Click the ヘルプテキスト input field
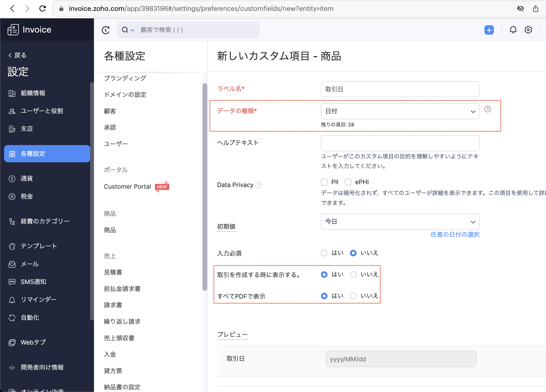The image size is (546, 392). pos(400,143)
